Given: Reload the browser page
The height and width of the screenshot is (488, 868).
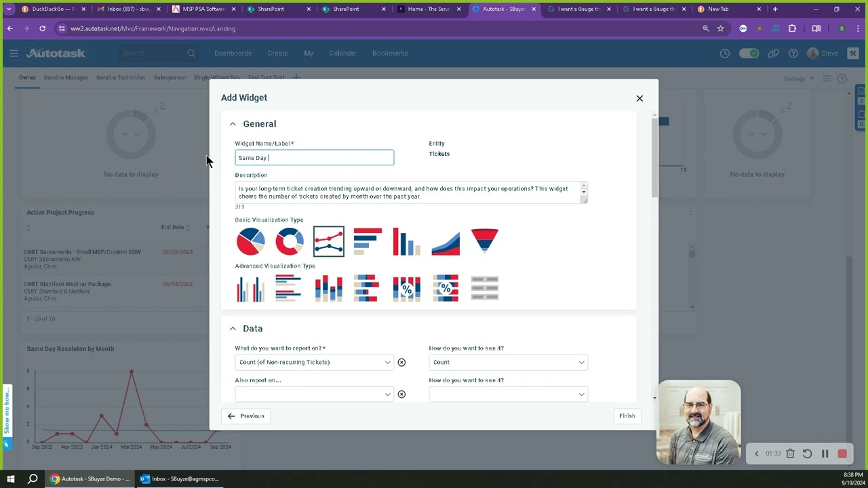Looking at the screenshot, I should (x=42, y=28).
